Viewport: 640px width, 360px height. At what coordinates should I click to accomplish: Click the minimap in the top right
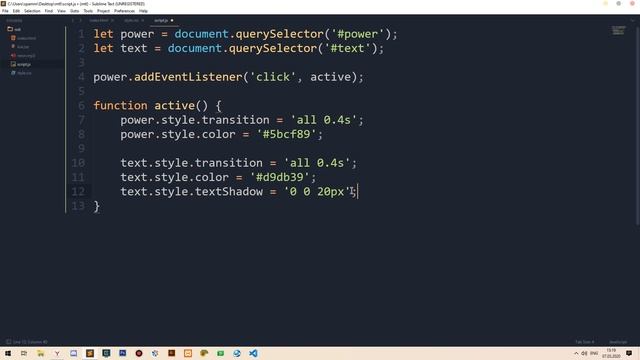[x=618, y=30]
